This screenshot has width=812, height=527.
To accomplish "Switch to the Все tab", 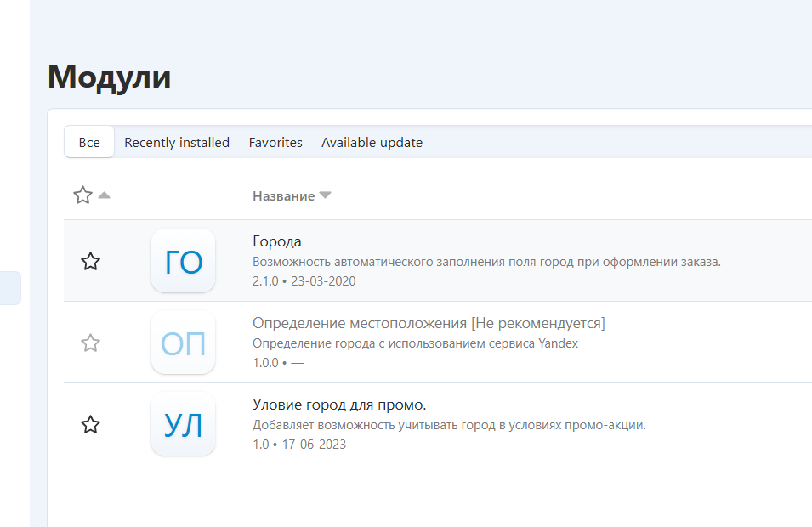I will pos(89,143).
